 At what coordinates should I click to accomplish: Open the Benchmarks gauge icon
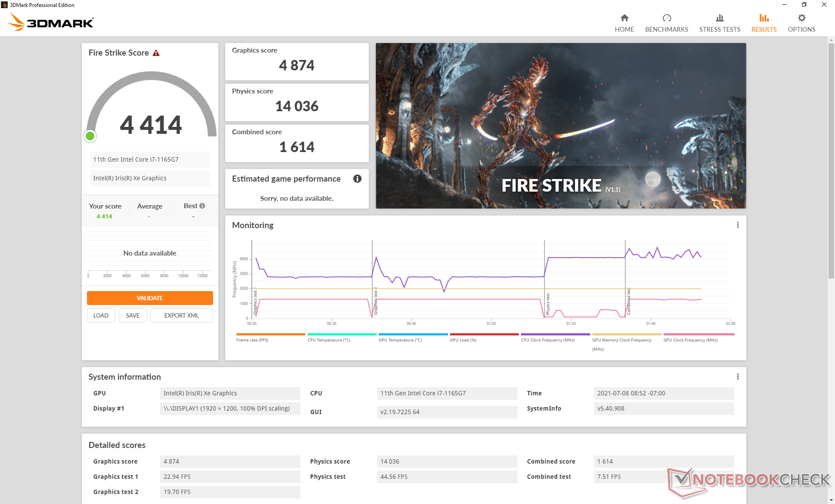[x=666, y=18]
